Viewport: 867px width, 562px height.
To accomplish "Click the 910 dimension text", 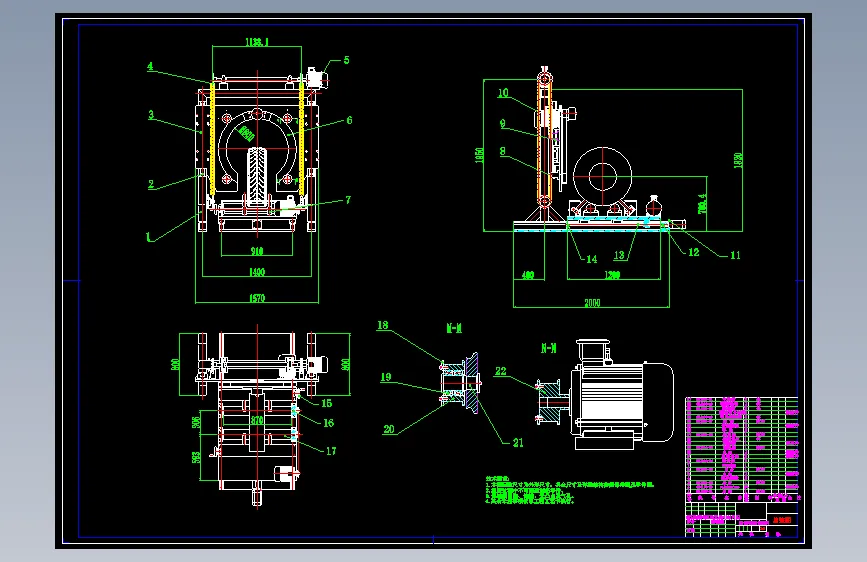I will (257, 252).
